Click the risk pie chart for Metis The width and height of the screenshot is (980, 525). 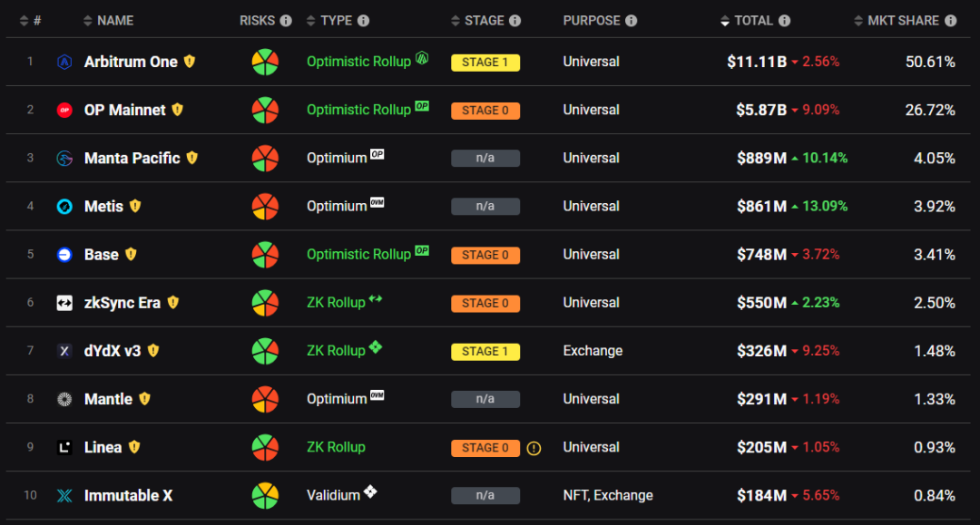[x=265, y=206]
